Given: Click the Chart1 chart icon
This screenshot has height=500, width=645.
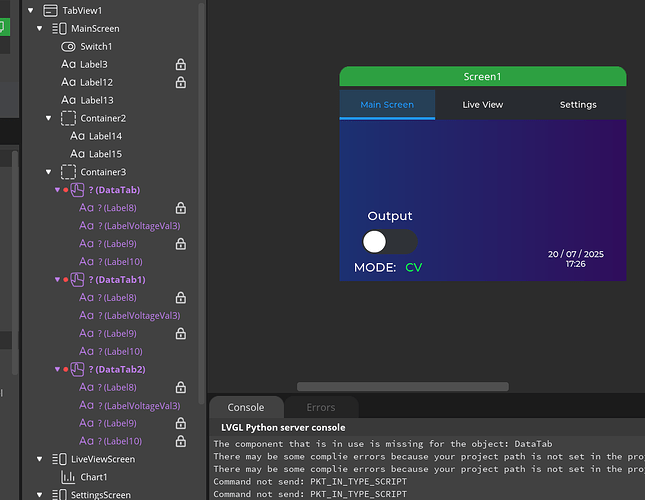Looking at the screenshot, I should point(68,477).
